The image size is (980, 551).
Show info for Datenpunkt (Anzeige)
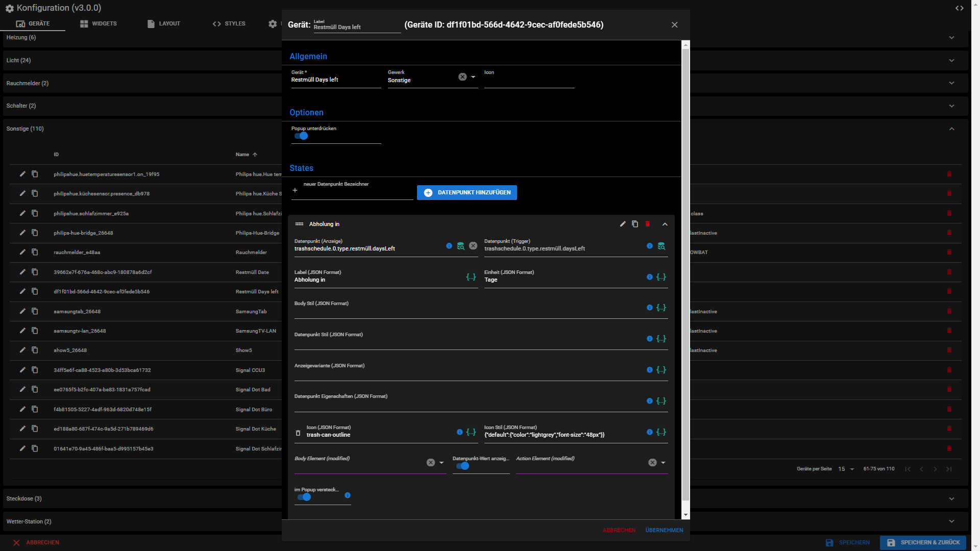pos(449,246)
